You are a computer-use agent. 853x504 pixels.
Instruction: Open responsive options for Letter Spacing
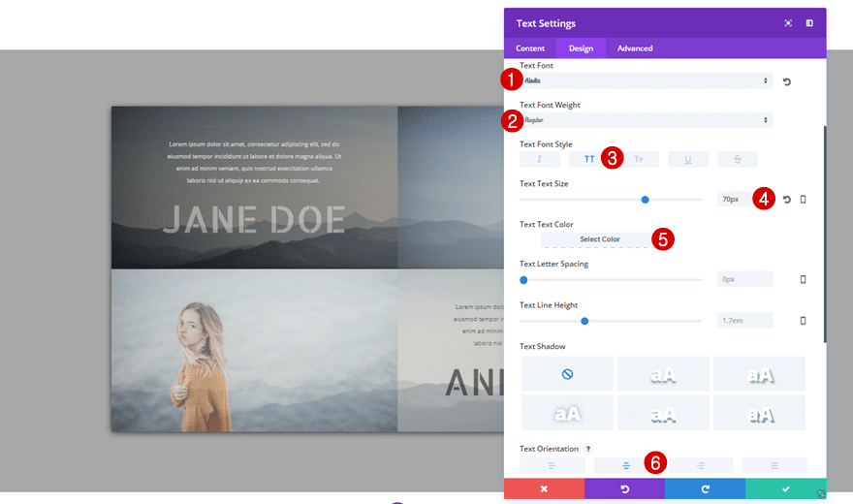pyautogui.click(x=803, y=279)
